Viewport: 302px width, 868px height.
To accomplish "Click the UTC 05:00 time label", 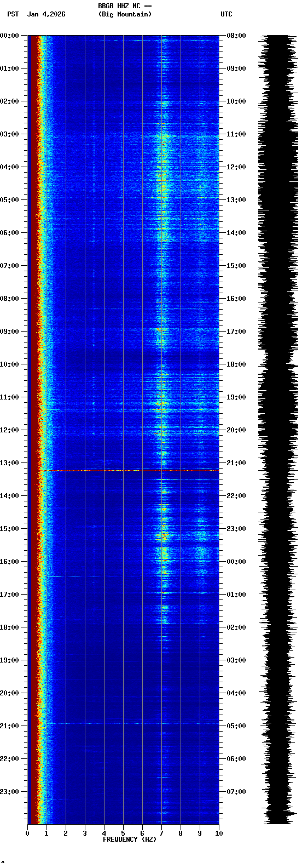I will tap(236, 726).
